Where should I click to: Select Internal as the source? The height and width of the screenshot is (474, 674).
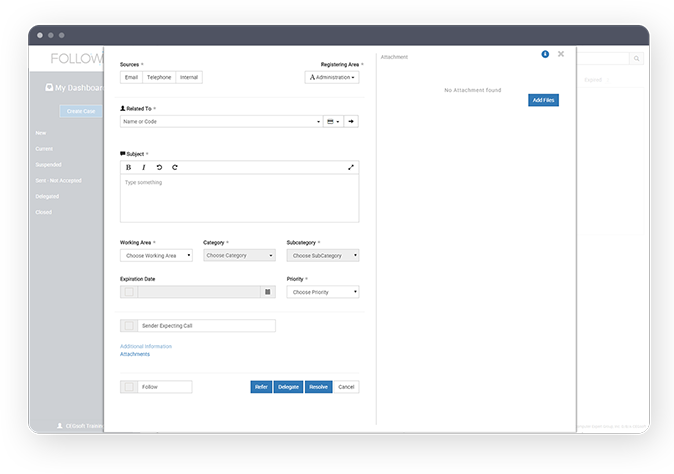pos(189,77)
